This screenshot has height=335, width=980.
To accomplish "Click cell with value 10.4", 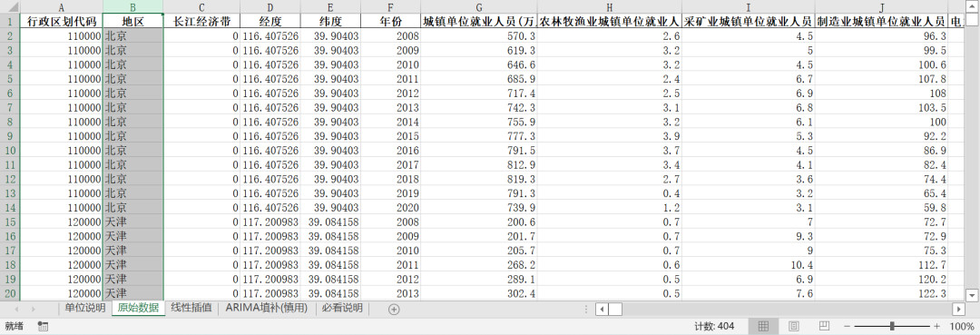I will click(748, 265).
